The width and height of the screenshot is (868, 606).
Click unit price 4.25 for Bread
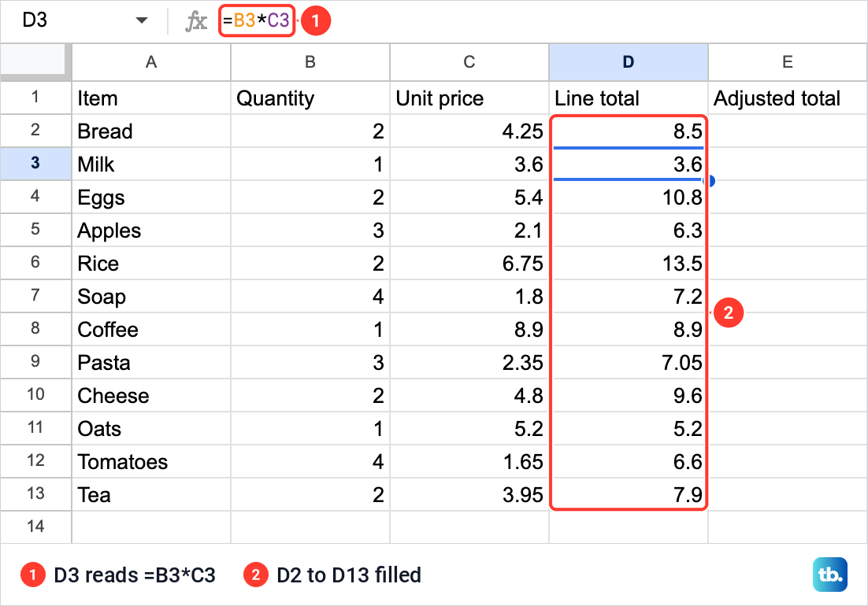[x=469, y=131]
